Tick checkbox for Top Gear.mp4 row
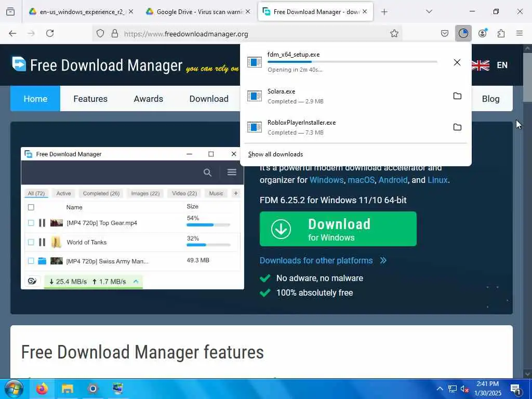 [31, 223]
